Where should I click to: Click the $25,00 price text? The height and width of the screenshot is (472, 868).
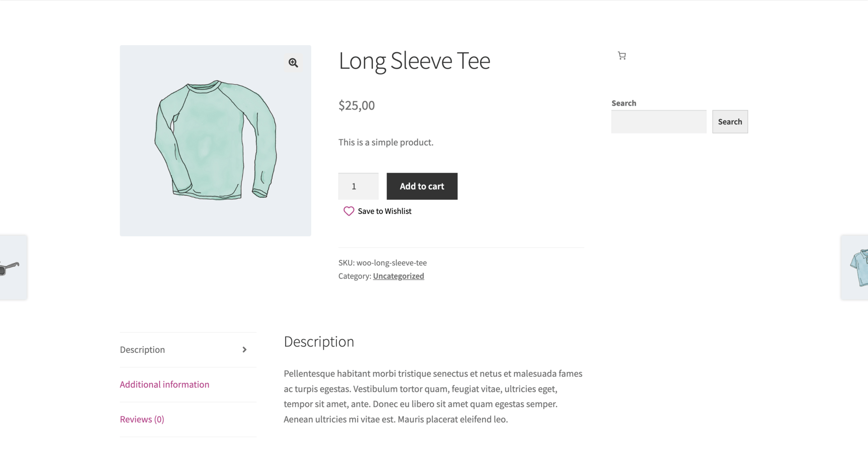(x=356, y=105)
